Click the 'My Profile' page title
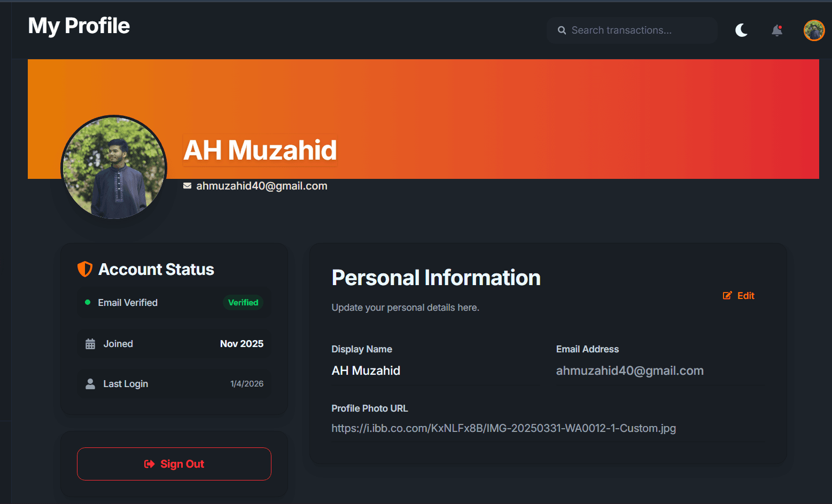The width and height of the screenshot is (832, 504). (x=79, y=26)
